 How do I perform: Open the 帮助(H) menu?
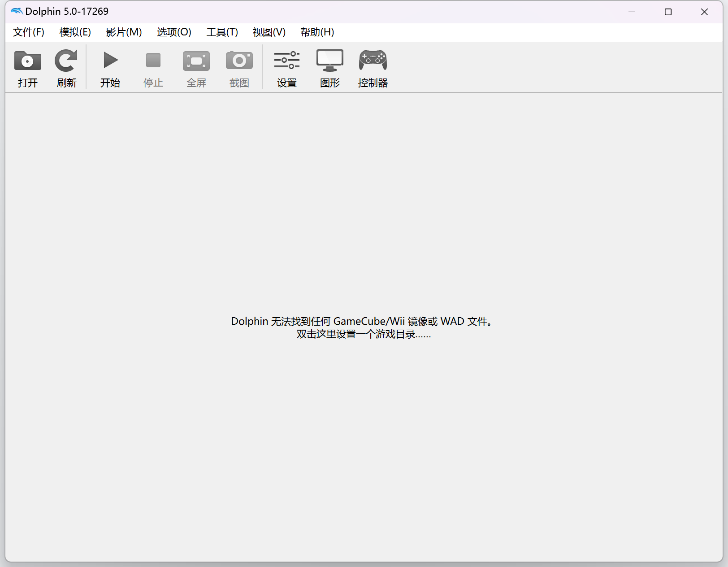point(317,32)
